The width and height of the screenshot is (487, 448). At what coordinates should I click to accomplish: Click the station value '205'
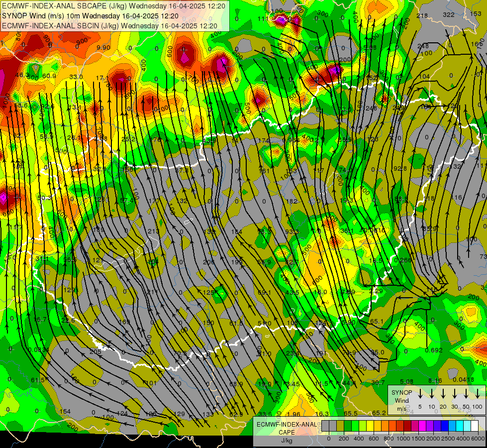[96, 351]
